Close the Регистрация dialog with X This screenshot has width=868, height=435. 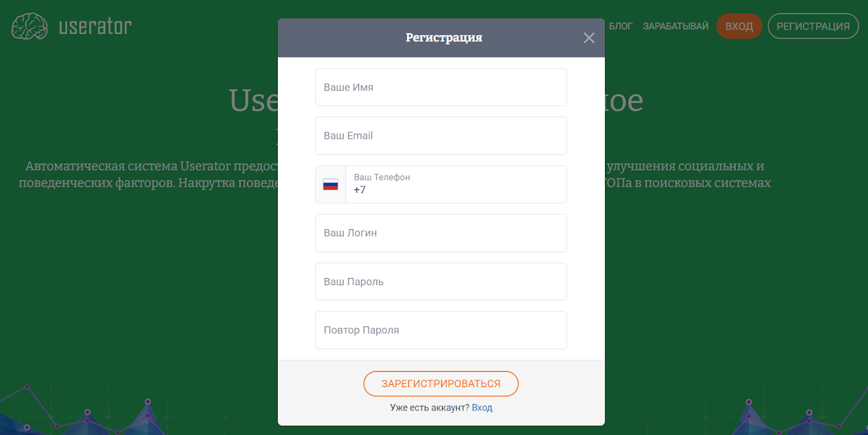[x=589, y=38]
